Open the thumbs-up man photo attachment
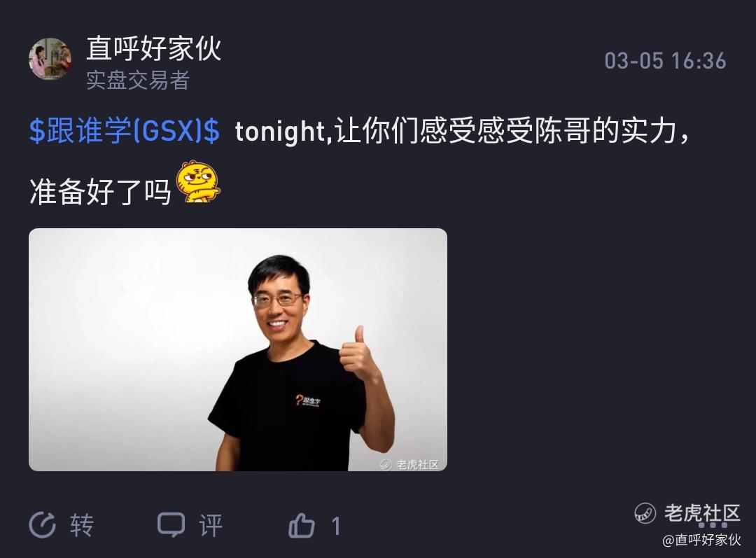Viewport: 756px width, 558px height. click(238, 349)
